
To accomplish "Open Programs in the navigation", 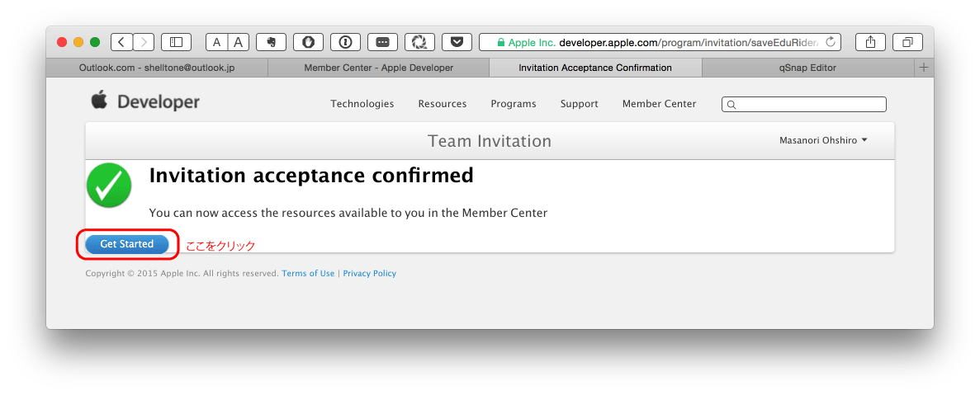I will click(514, 104).
